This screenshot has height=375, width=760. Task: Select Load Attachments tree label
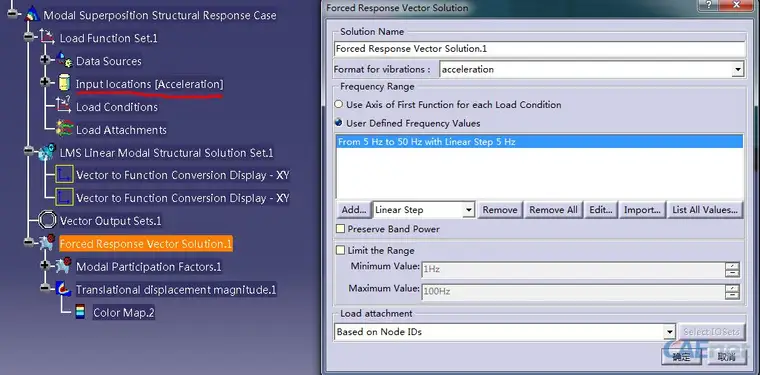tap(121, 130)
